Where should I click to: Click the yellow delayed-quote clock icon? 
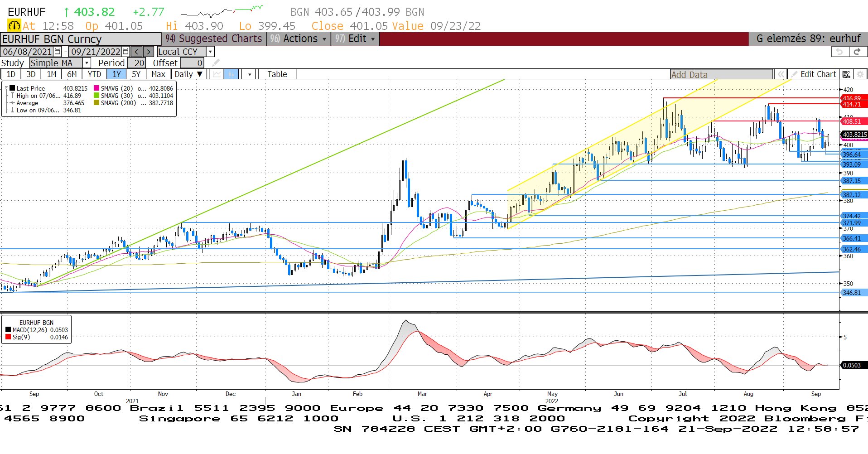click(x=14, y=26)
